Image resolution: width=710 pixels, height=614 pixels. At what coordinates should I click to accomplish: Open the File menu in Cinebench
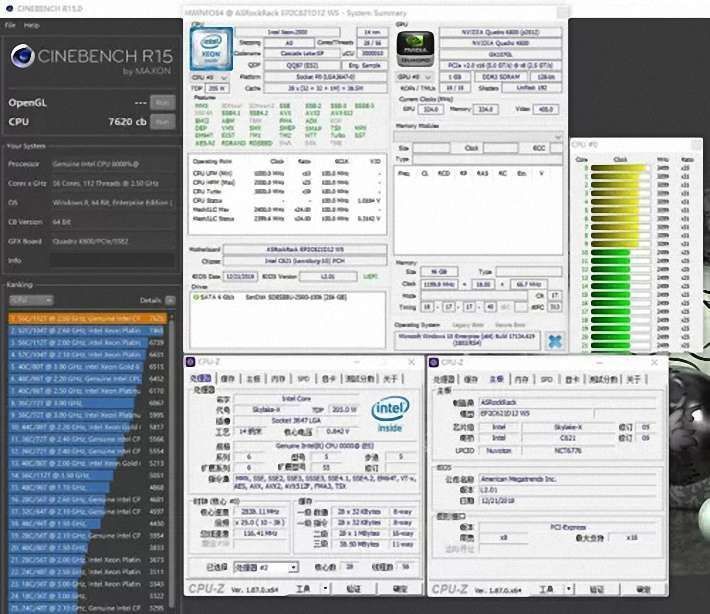[10, 25]
